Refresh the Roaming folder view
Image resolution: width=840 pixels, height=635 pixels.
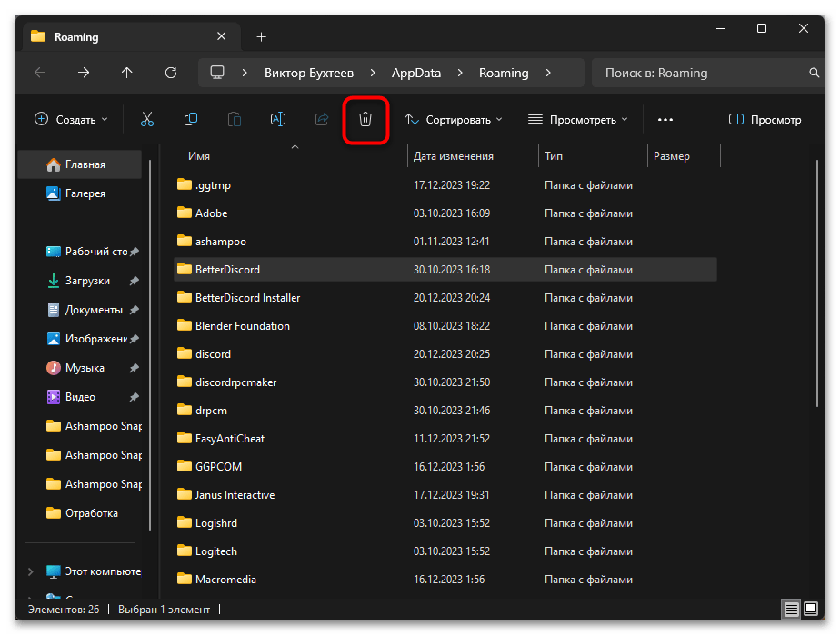(x=171, y=73)
